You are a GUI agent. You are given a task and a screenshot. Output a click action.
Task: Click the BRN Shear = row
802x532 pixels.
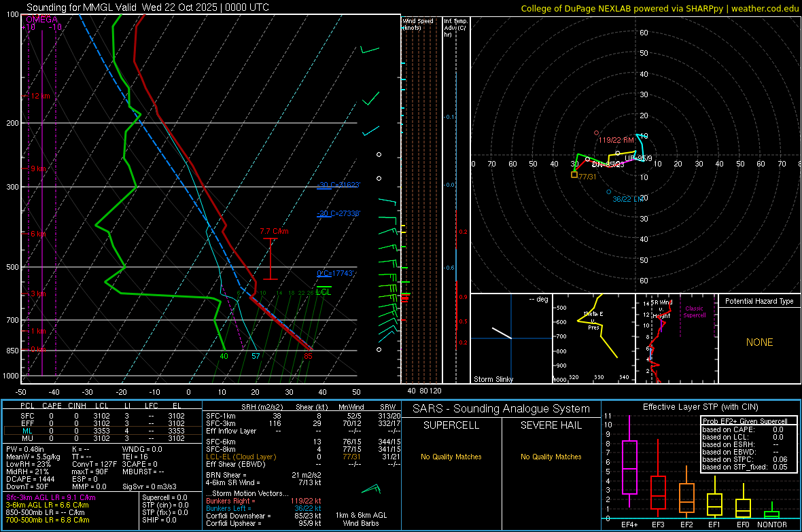(264, 475)
